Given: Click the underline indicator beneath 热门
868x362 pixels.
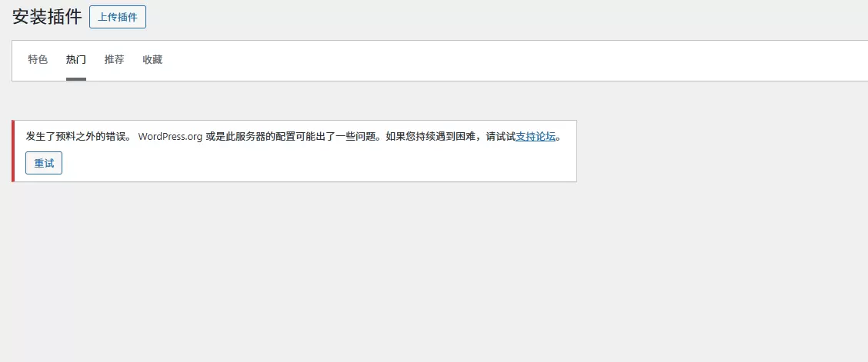Looking at the screenshot, I should 76,79.
